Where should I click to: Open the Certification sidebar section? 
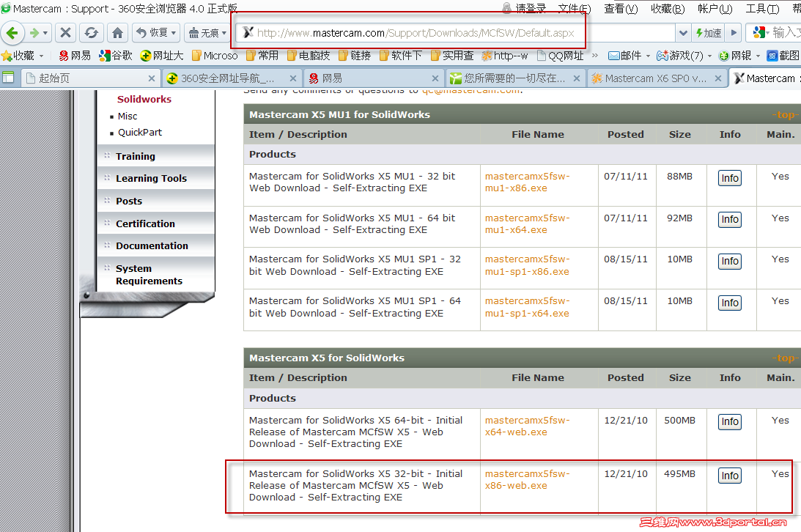[155, 223]
